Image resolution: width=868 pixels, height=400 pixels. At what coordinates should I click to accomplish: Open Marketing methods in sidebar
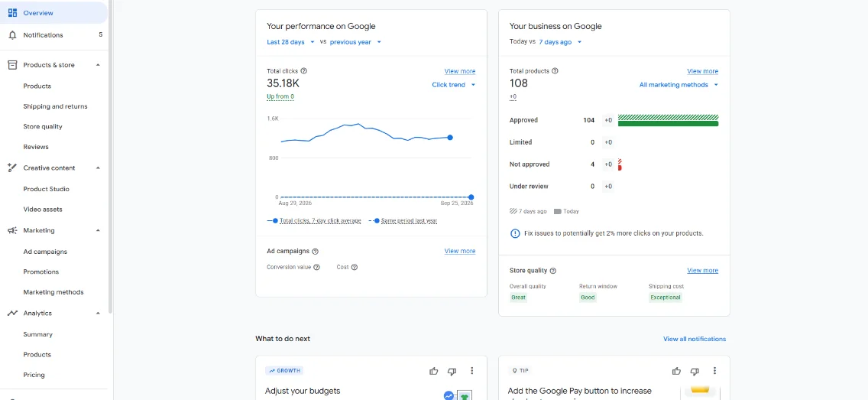coord(53,292)
